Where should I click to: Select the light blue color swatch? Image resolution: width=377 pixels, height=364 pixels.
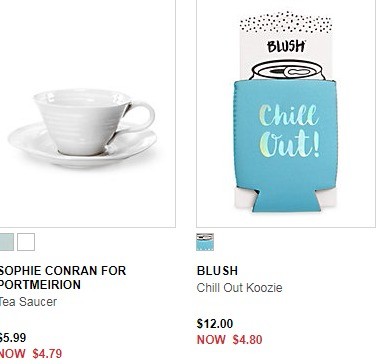coord(7,242)
